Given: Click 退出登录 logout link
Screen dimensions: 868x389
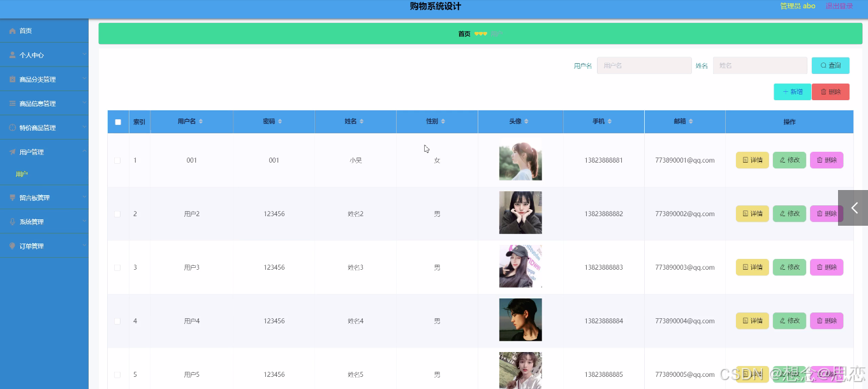Looking at the screenshot, I should 839,6.
